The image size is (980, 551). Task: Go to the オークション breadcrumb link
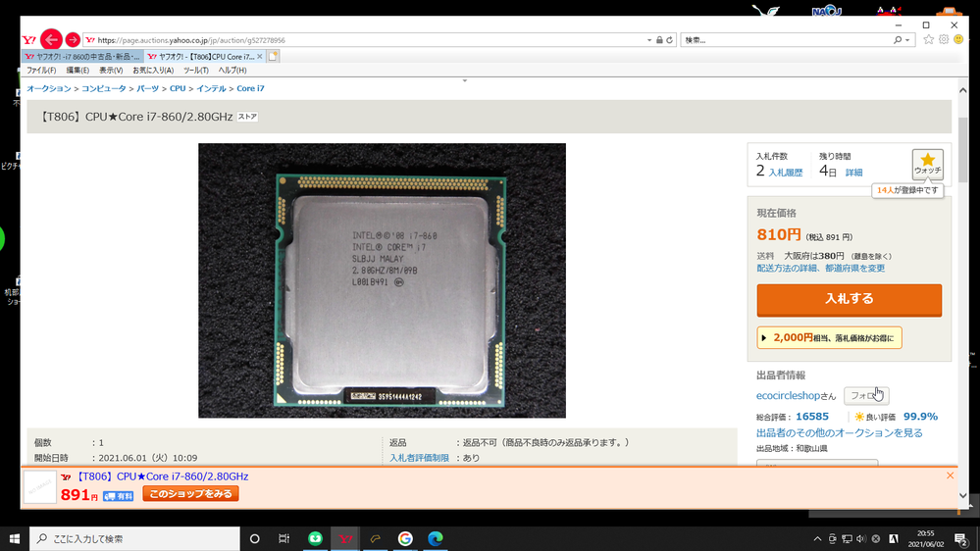49,88
